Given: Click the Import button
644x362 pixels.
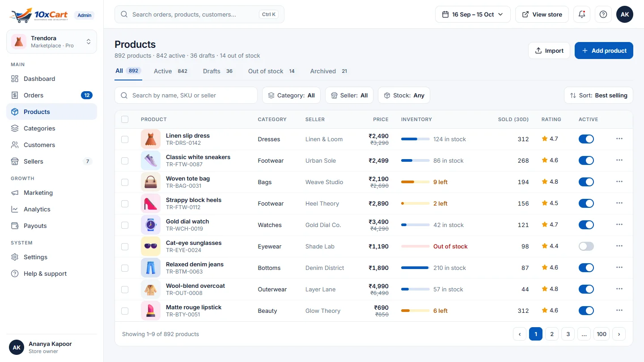Looking at the screenshot, I should pos(549,51).
